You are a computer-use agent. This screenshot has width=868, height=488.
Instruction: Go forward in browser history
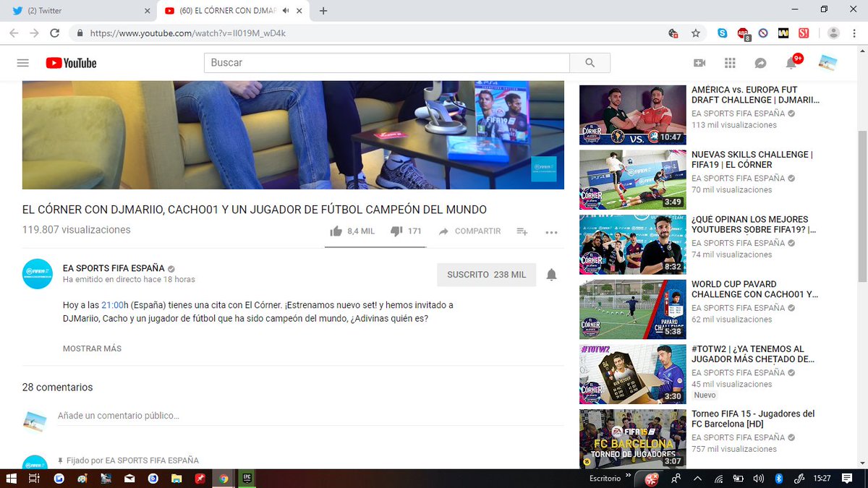click(34, 33)
